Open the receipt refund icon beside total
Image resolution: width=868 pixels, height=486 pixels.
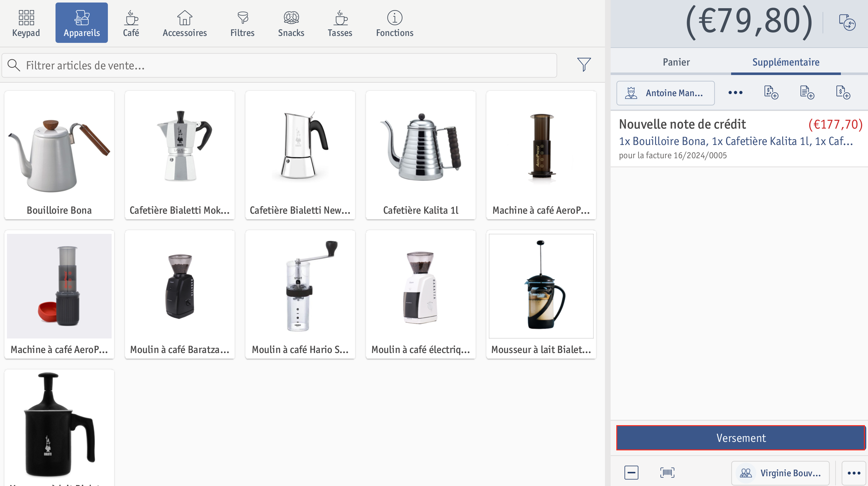(x=847, y=22)
